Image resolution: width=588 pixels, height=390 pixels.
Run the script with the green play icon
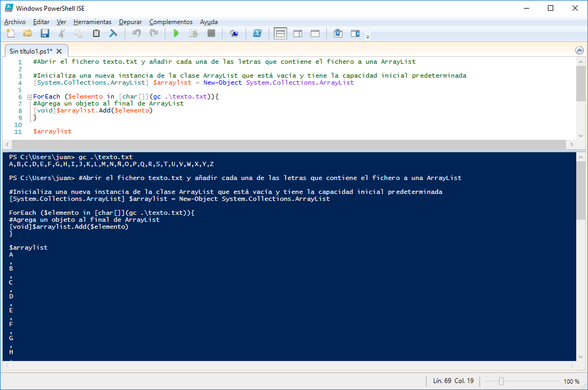(176, 34)
